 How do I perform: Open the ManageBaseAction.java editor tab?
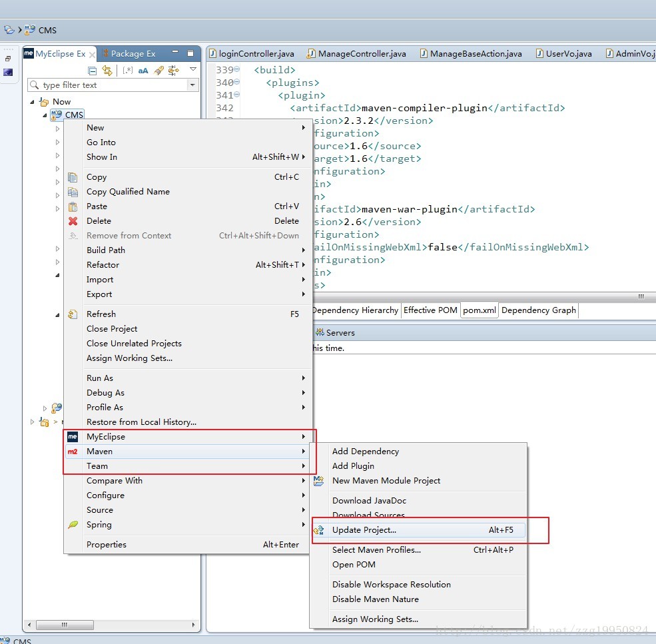[471, 53]
